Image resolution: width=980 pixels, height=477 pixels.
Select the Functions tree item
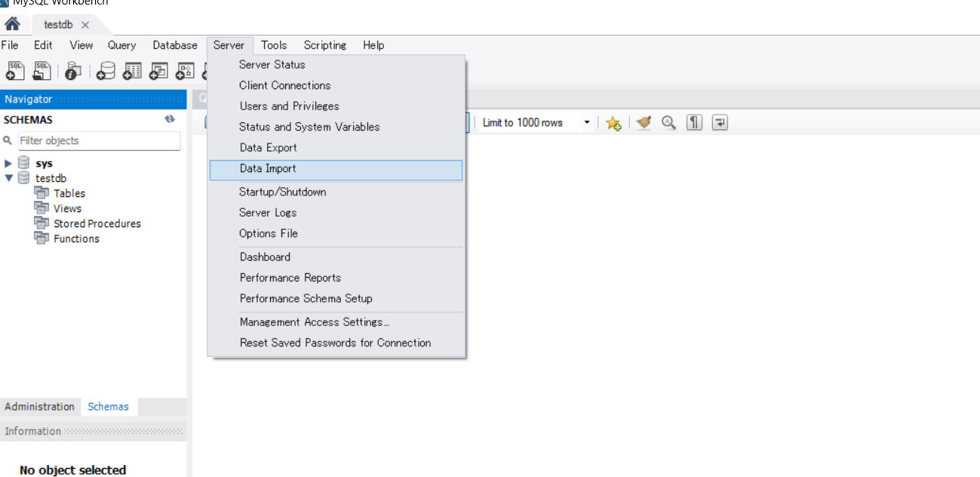(76, 238)
